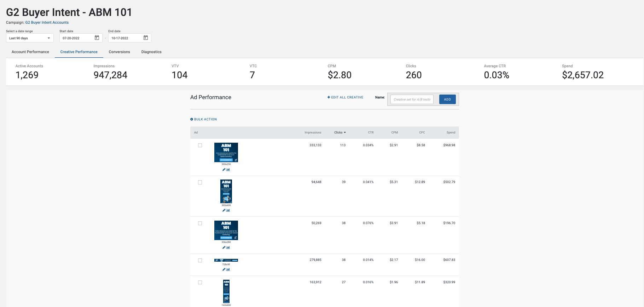This screenshot has width=644, height=307.
Task: Click the 279,885 impressions value
Action: click(315, 260)
